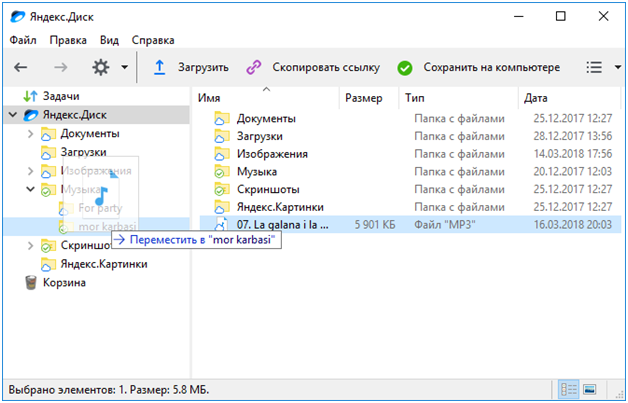Open the Справка menu
628x403 pixels.
153,40
